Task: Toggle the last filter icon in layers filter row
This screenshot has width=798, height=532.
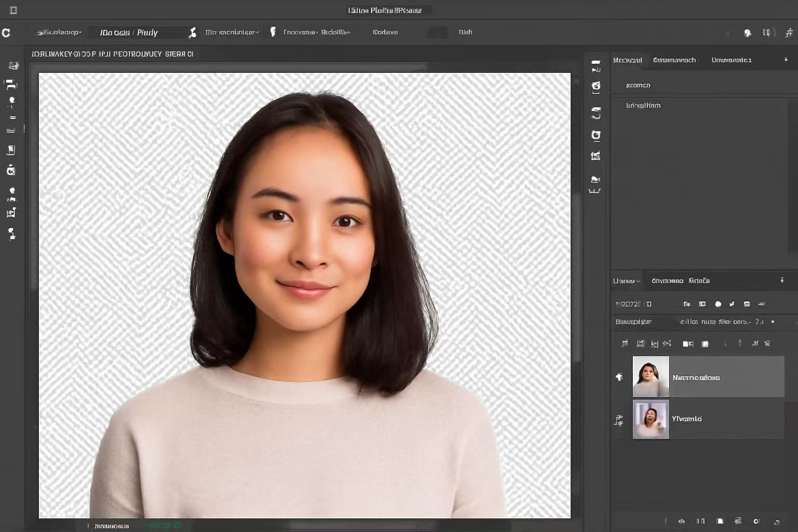Action: [x=762, y=304]
